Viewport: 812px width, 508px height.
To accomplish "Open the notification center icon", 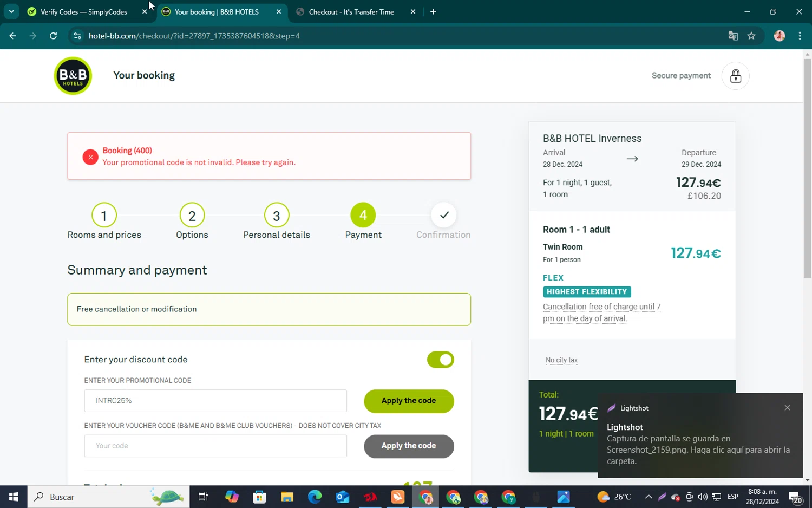I will point(795,497).
